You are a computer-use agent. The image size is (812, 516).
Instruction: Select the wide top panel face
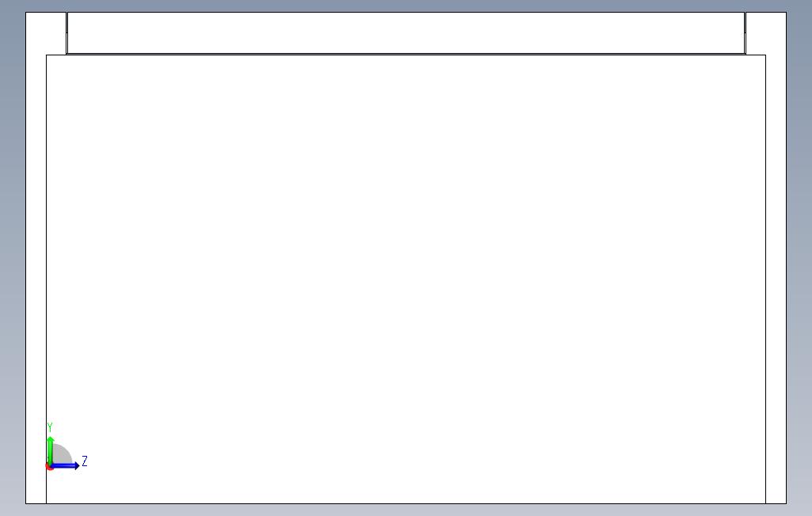point(406,32)
